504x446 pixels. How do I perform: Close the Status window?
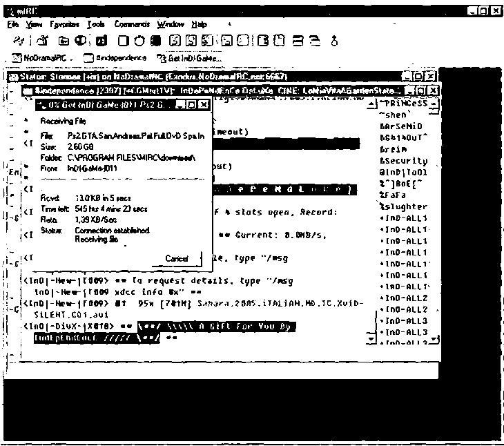(x=430, y=77)
